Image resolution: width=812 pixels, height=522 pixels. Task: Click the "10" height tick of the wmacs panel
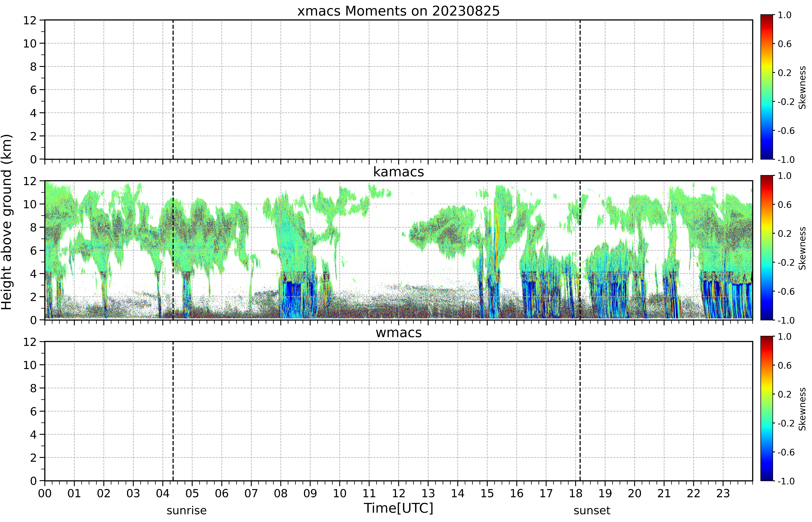[30, 365]
